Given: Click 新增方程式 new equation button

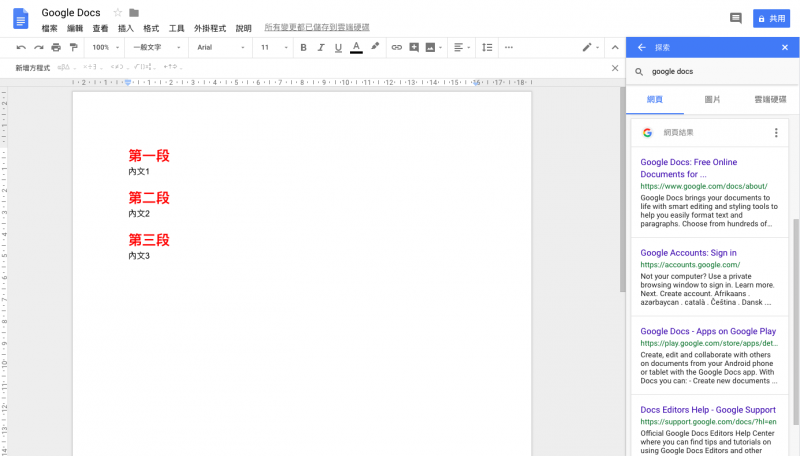Looking at the screenshot, I should point(33,68).
